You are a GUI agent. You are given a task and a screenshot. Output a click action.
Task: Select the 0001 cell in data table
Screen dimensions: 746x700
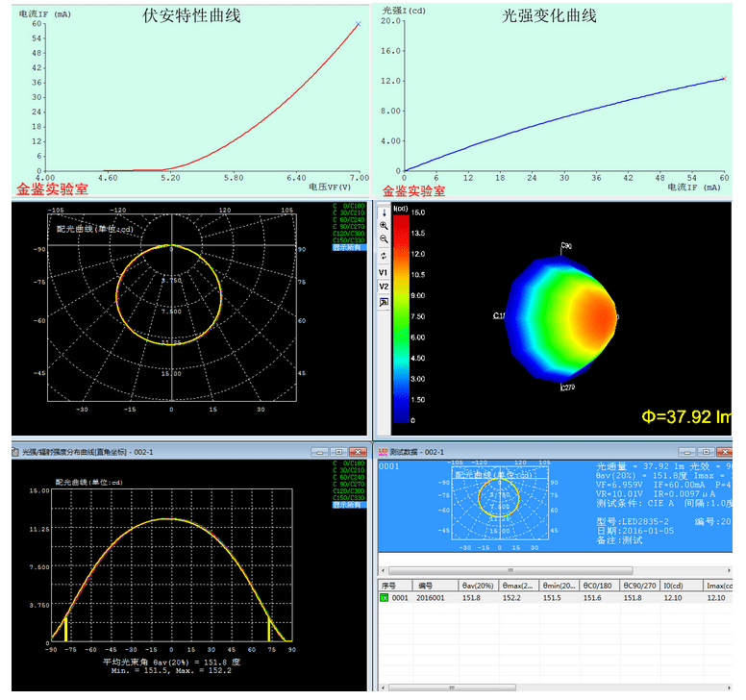point(400,598)
